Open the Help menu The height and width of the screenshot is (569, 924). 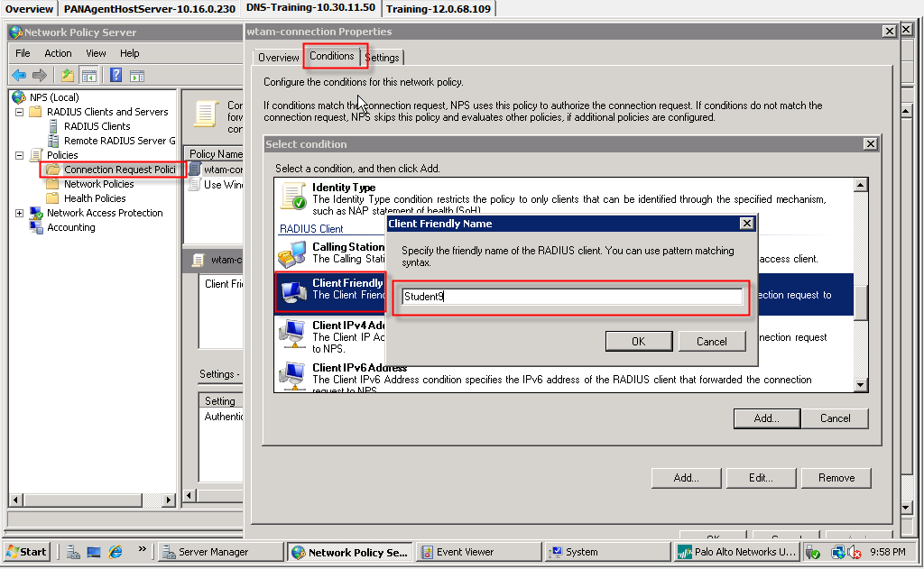pyautogui.click(x=130, y=53)
